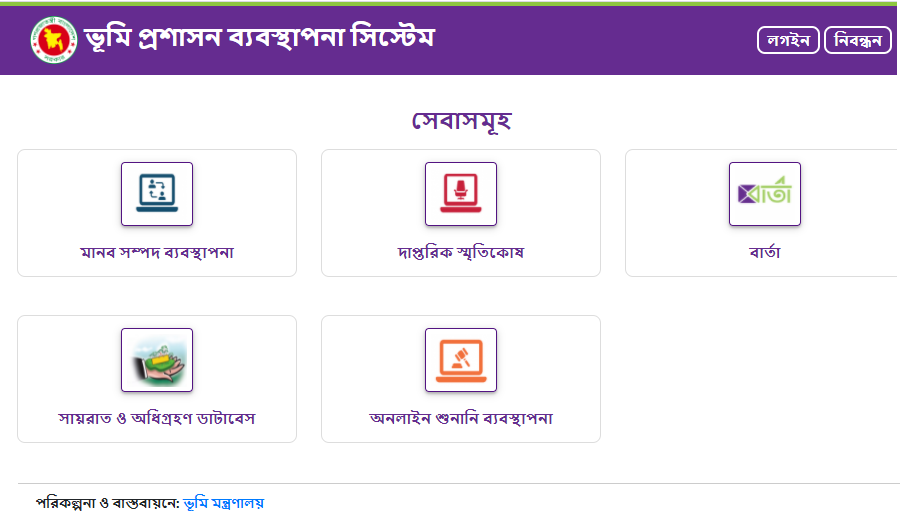
Task: Click the ভূমি প্রশাসন ব্যবস্থাপনা সিস্টেম header title
Action: 259,38
